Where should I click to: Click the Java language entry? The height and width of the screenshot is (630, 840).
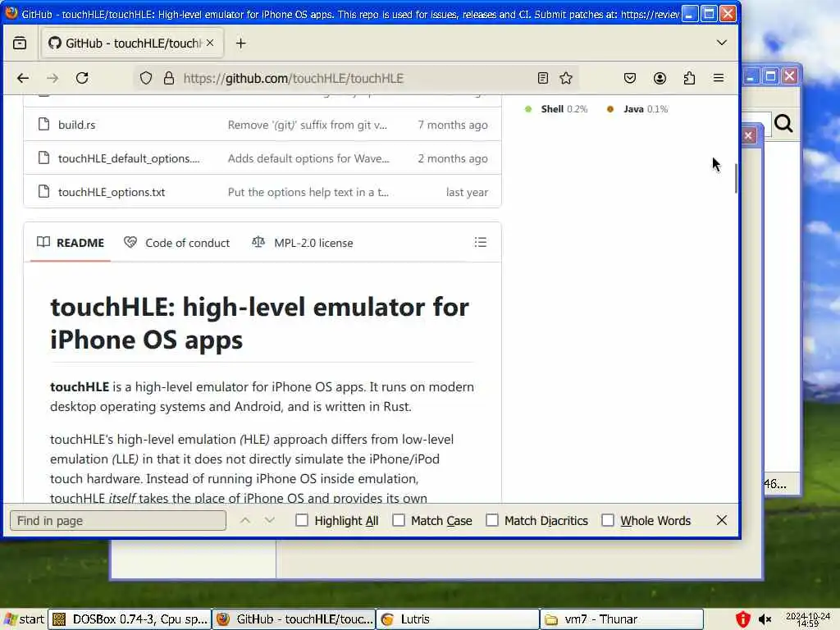637,109
